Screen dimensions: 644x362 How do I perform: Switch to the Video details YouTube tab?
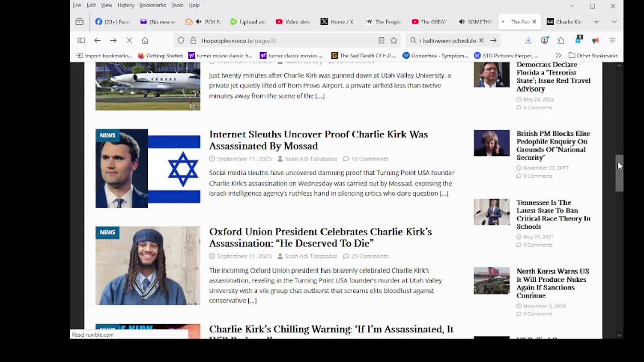pyautogui.click(x=293, y=22)
